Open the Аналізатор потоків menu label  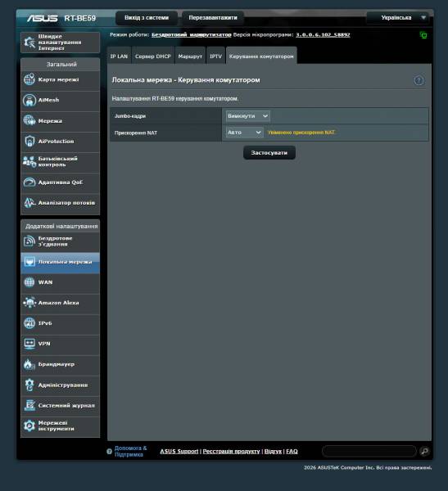click(x=66, y=203)
